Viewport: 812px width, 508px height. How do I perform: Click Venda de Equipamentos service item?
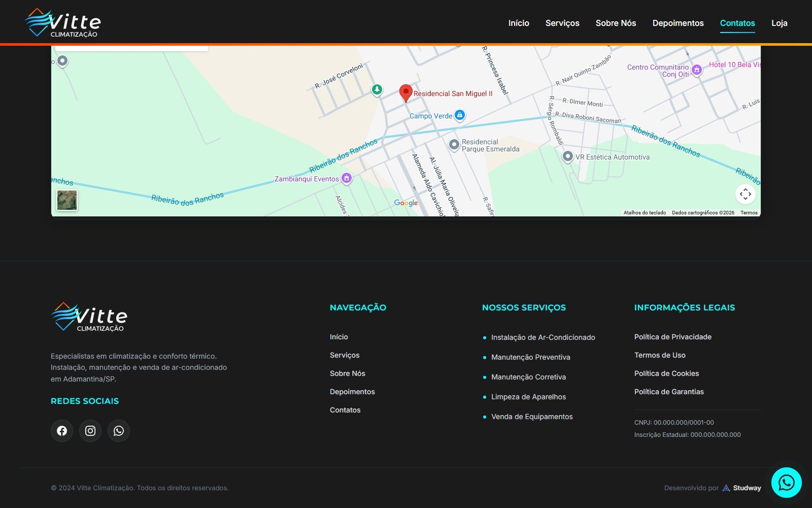532,417
